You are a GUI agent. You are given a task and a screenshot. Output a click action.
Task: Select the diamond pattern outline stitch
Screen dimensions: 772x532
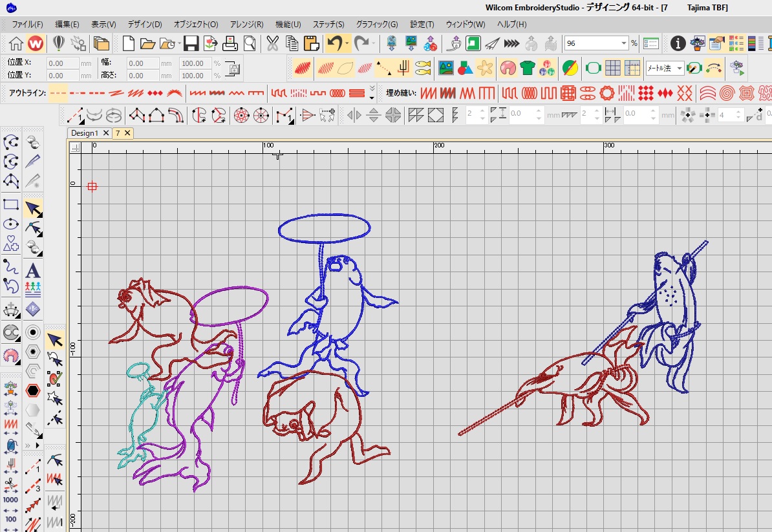pos(155,92)
